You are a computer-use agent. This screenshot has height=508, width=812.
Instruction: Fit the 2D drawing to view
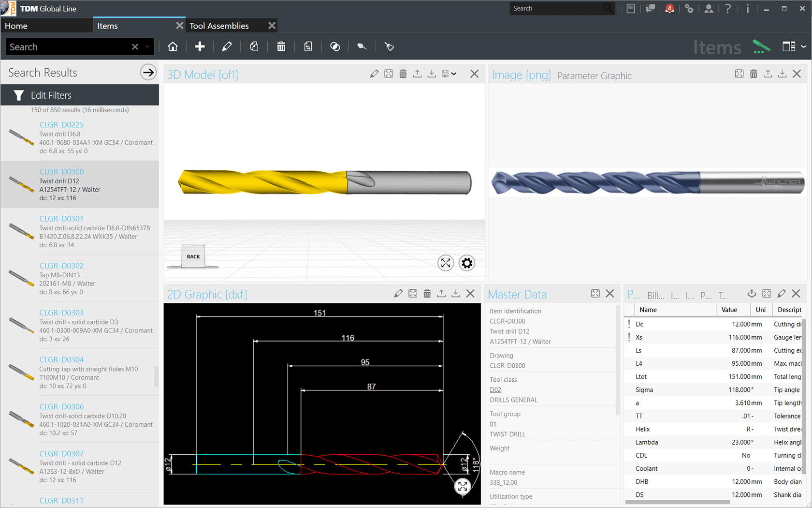point(463,486)
